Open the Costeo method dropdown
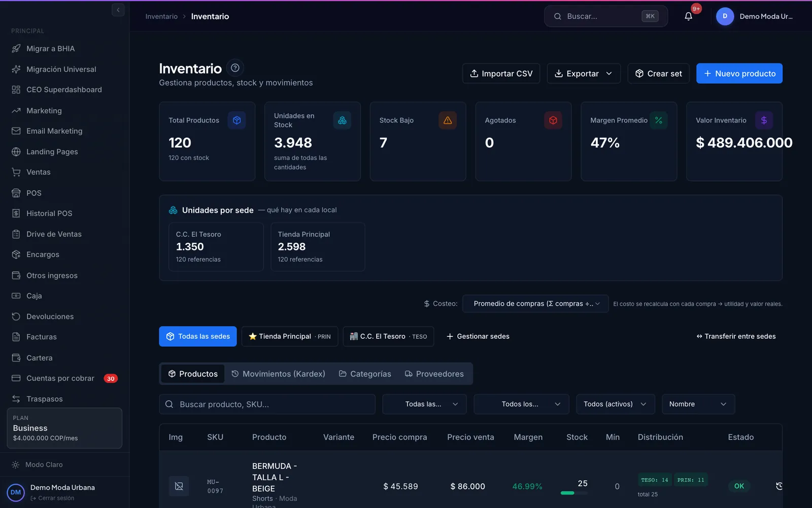 536,304
